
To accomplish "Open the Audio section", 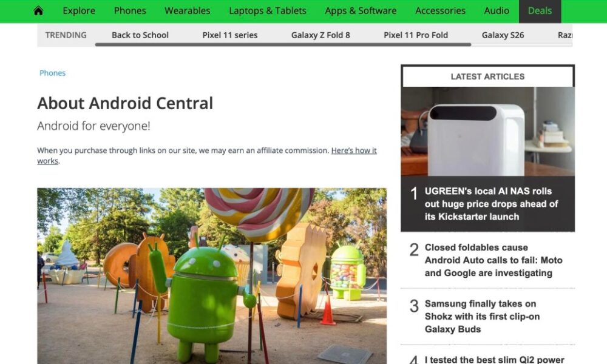I will pos(497,11).
